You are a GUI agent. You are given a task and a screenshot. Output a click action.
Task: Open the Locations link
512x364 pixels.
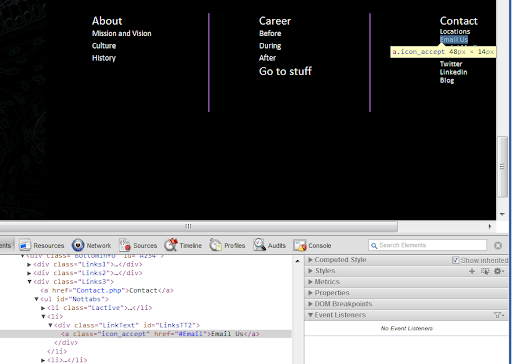pos(455,31)
